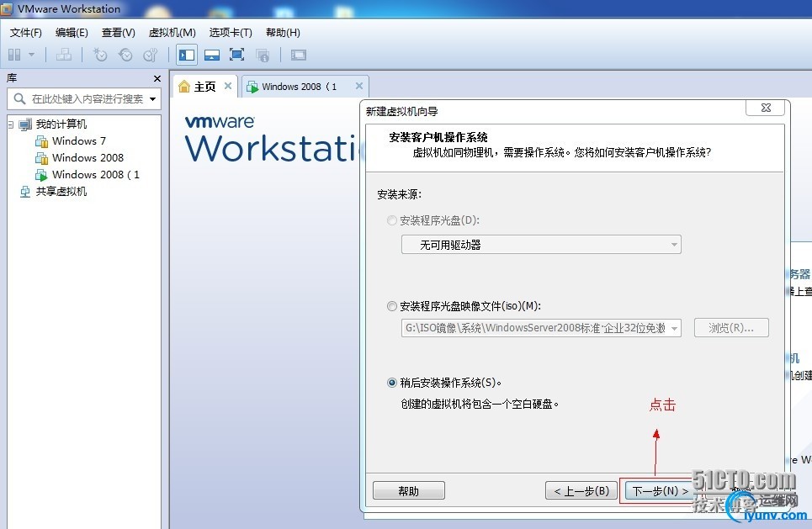The height and width of the screenshot is (529, 812).
Task: Select the 安装程序光盘(D) radio button
Action: coord(392,220)
